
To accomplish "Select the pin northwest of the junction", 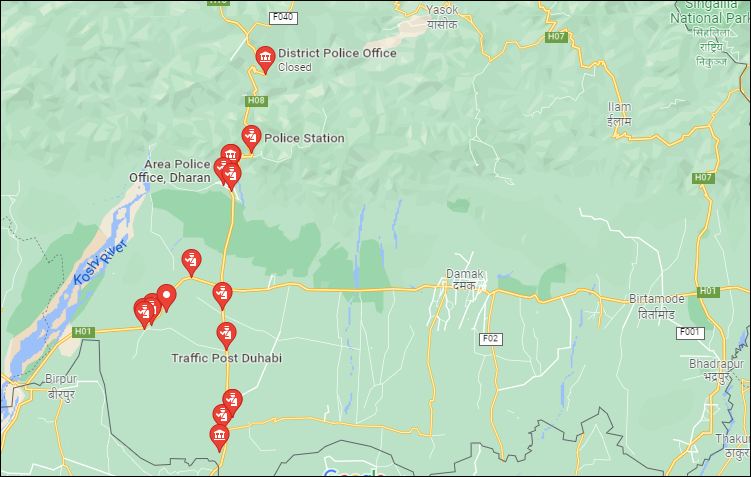I will pyautogui.click(x=191, y=263).
